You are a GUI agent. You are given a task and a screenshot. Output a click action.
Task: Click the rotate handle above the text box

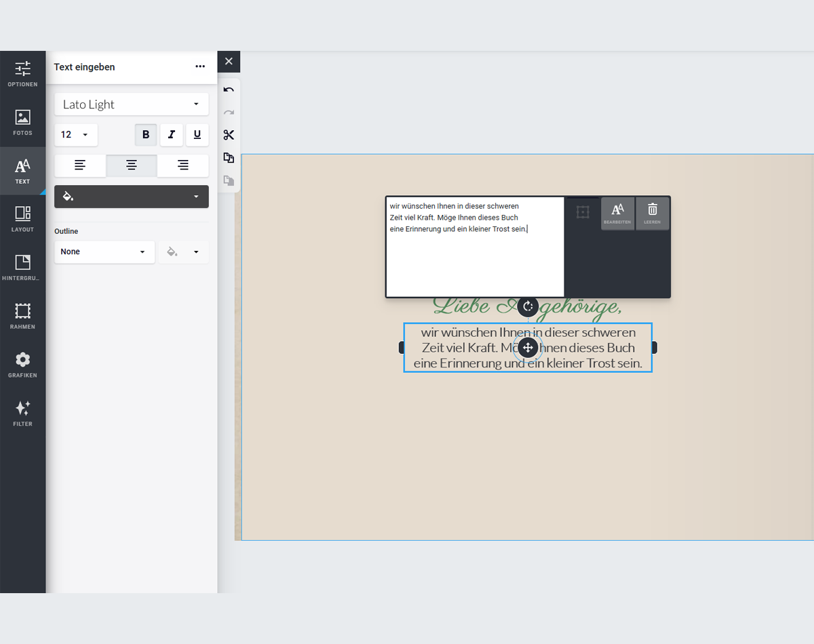click(x=528, y=306)
